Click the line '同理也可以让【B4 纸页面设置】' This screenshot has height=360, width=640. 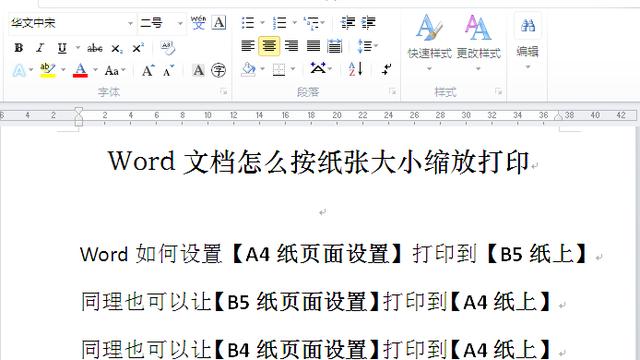316,349
